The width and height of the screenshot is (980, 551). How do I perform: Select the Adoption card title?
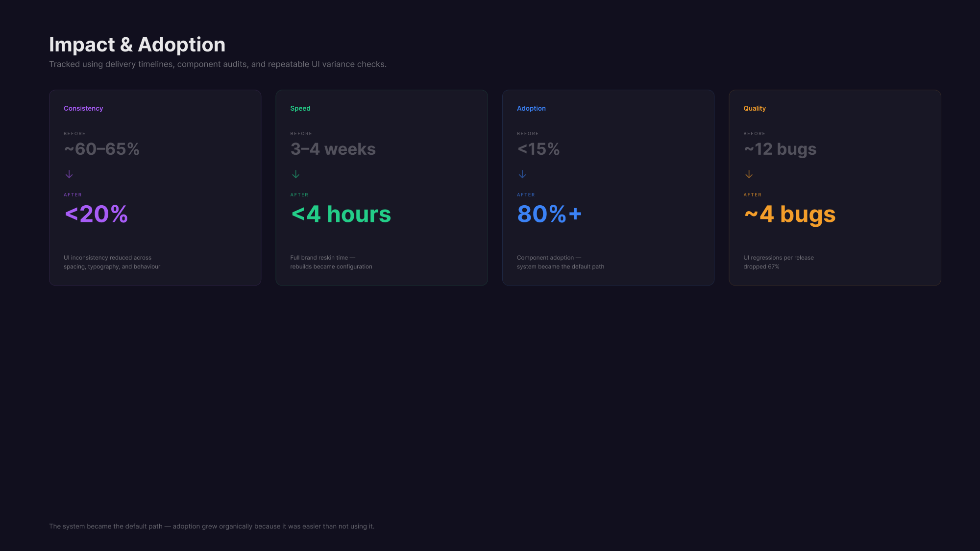pos(531,108)
